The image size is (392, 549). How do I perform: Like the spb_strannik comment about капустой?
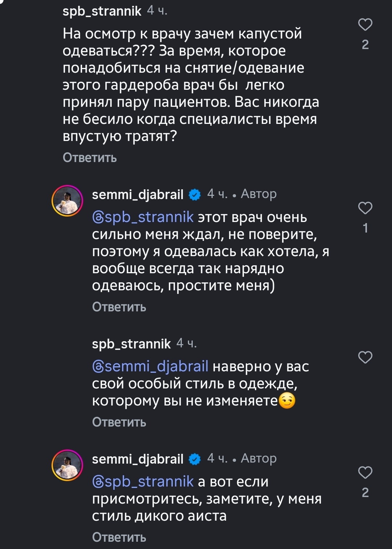click(365, 25)
